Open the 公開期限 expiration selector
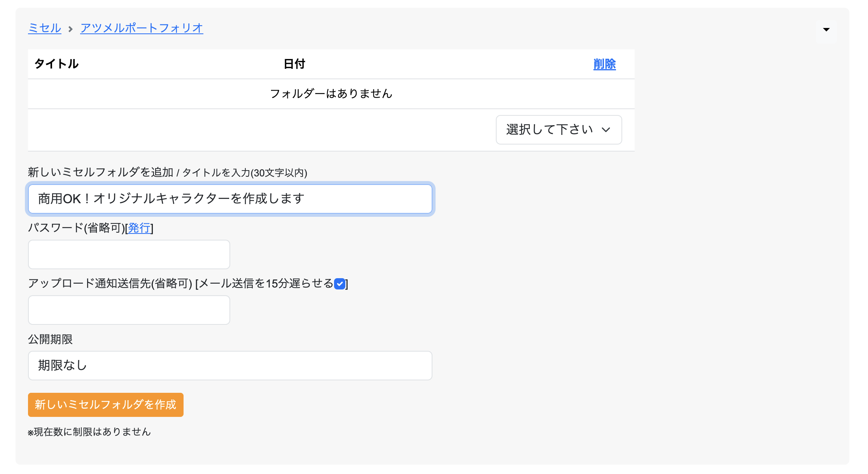This screenshot has width=868, height=474. coord(230,366)
